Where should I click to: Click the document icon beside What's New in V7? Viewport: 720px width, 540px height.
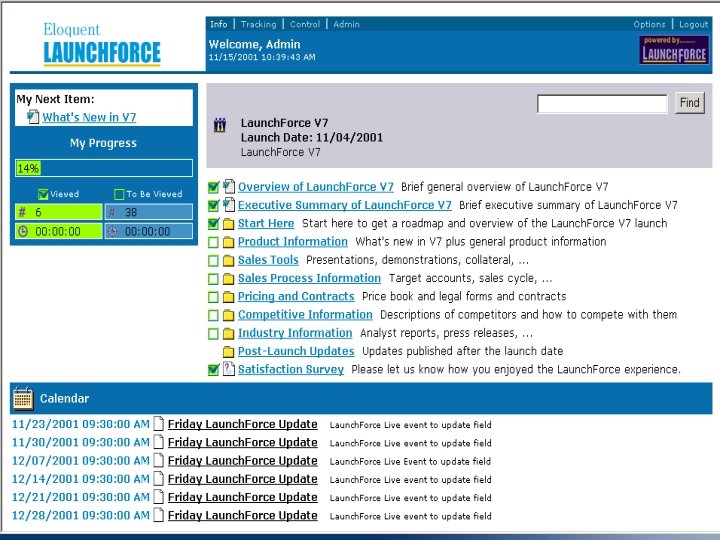click(33, 117)
